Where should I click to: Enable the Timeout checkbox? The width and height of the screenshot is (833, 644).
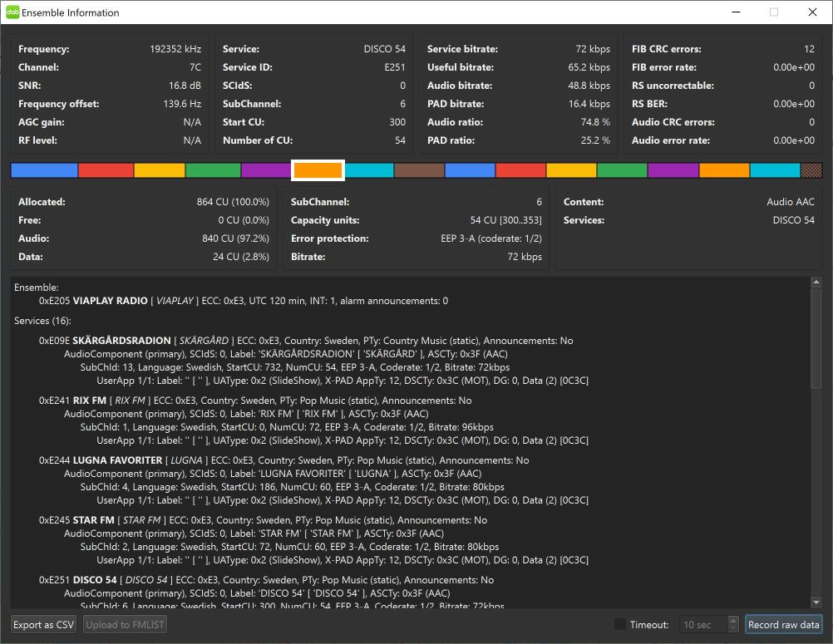pyautogui.click(x=620, y=624)
